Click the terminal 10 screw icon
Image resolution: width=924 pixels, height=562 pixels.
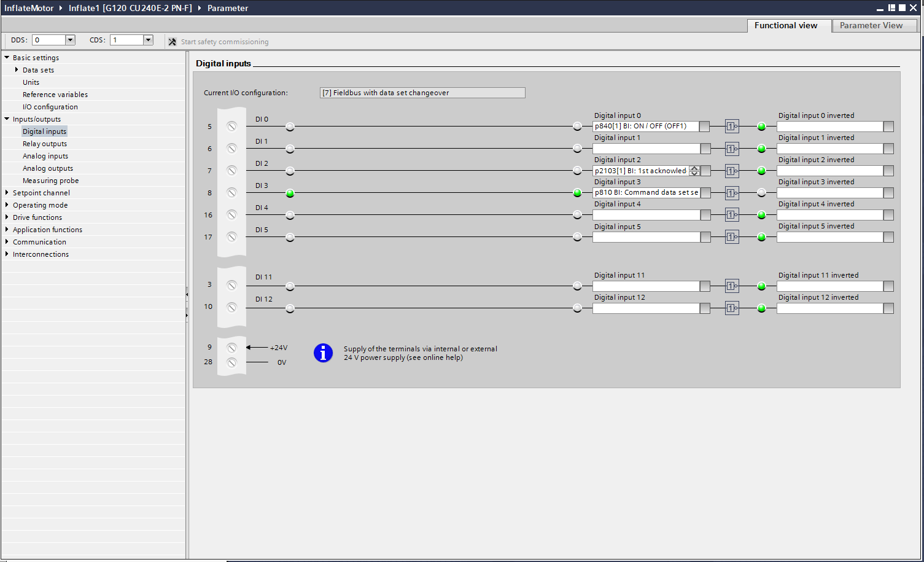tap(231, 308)
